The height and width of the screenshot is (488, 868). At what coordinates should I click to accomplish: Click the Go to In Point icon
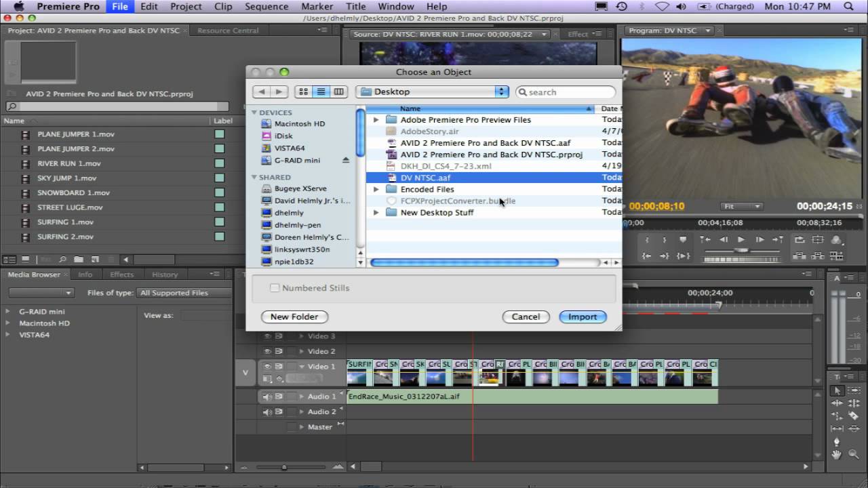click(x=646, y=256)
